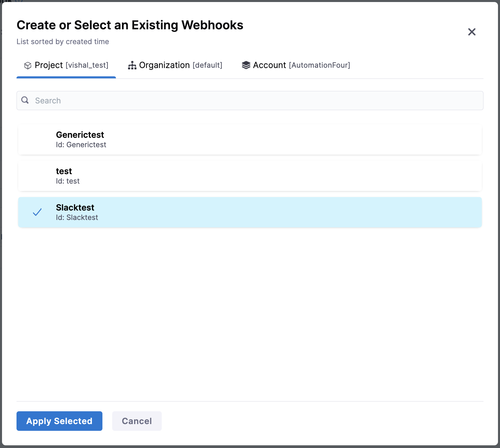Deselect the highlighted Slacktest webhook
The image size is (500, 448).
tap(250, 212)
